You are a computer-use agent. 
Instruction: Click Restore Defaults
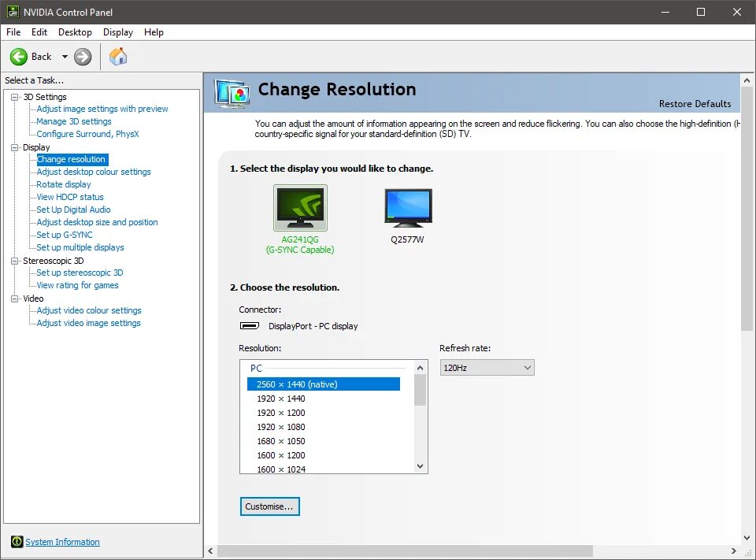695,104
